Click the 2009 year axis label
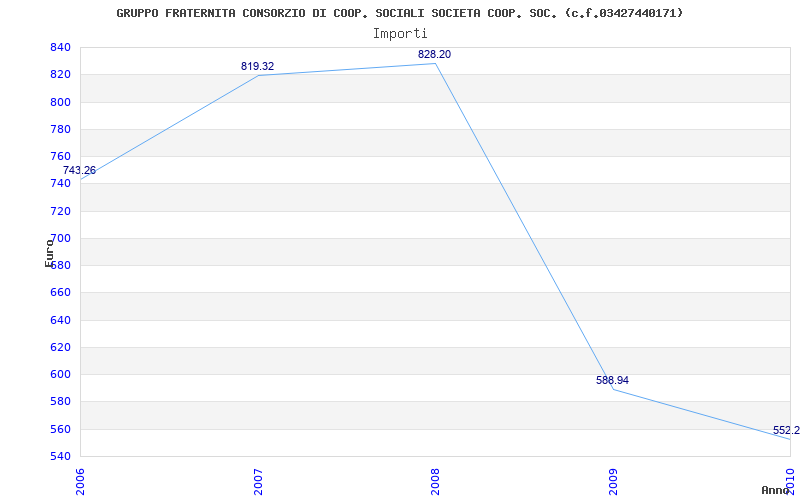800x500 pixels. click(x=613, y=482)
